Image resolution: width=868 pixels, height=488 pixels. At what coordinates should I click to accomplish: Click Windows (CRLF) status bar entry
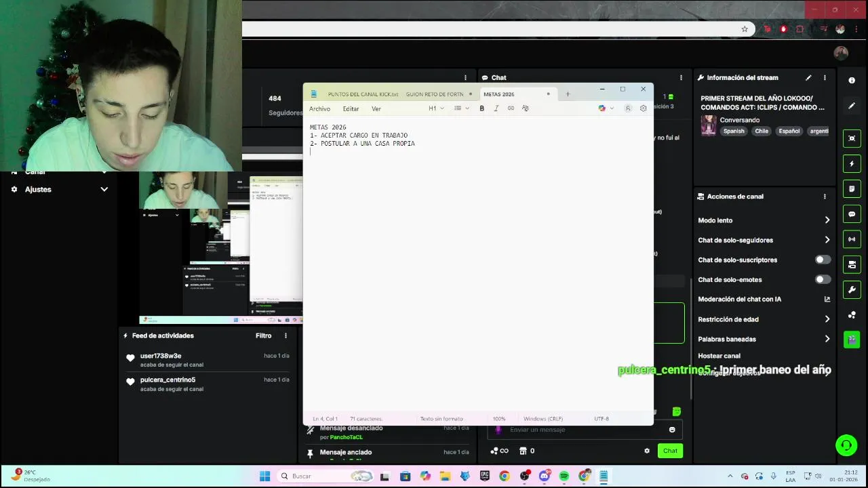[543, 419]
